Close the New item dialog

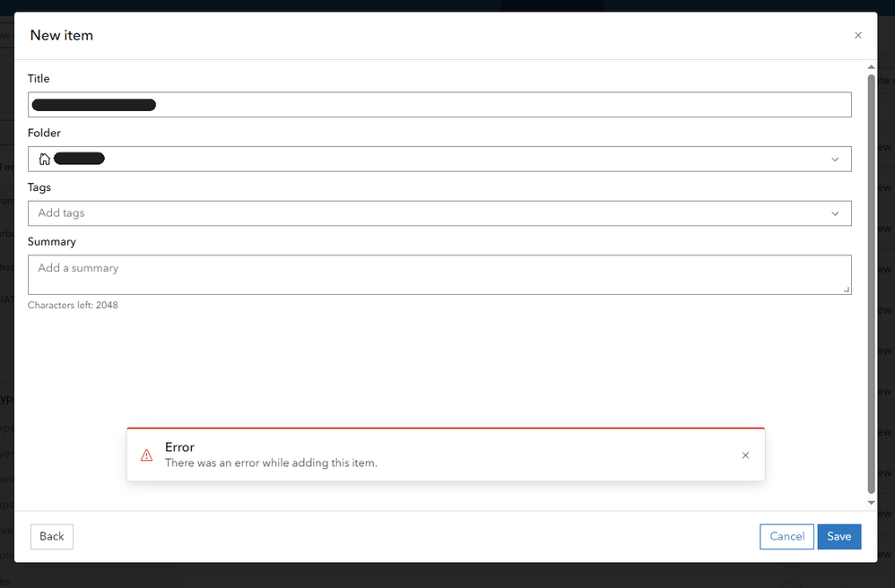858,36
